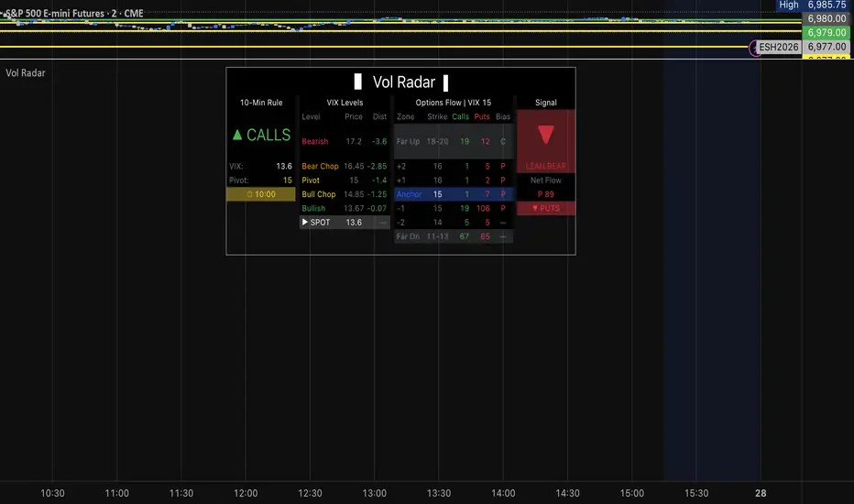Click the Options Flow | VIX 15 header
The image size is (854, 504).
[x=454, y=103]
